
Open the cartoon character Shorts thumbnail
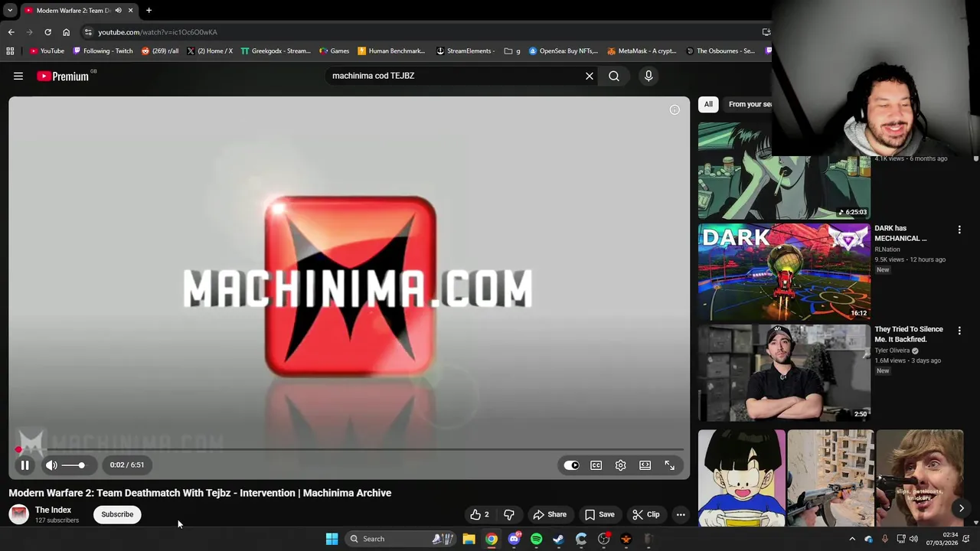[x=741, y=478]
